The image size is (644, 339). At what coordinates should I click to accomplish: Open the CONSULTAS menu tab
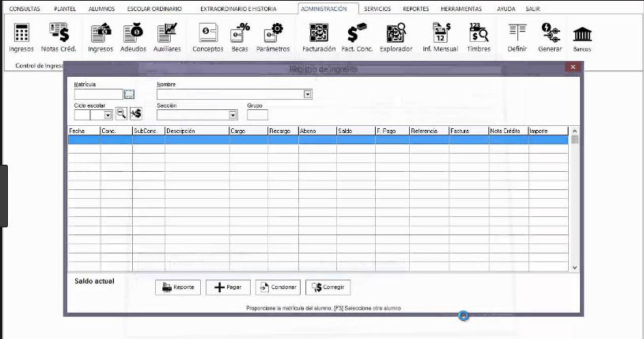pyautogui.click(x=25, y=9)
